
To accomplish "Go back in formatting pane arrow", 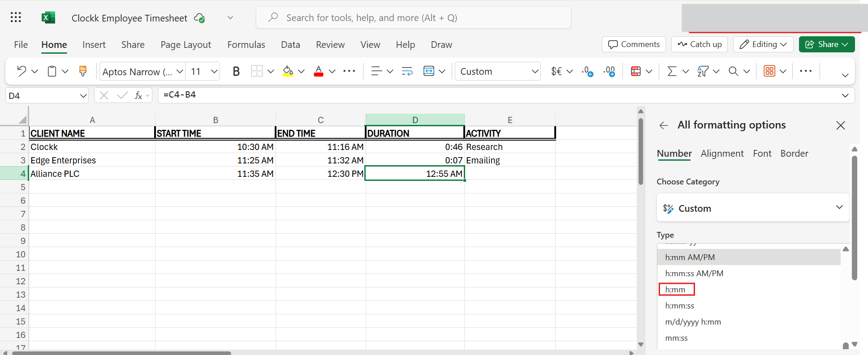I will point(664,125).
